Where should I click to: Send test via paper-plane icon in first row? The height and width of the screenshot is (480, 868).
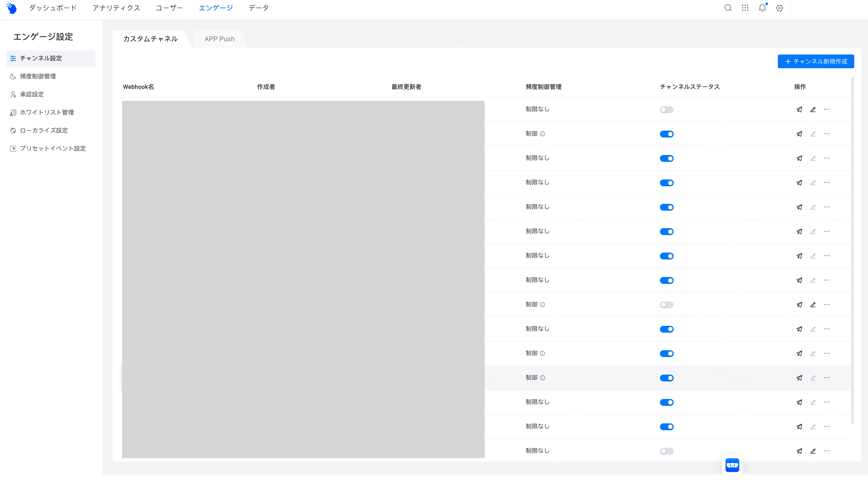click(x=799, y=110)
